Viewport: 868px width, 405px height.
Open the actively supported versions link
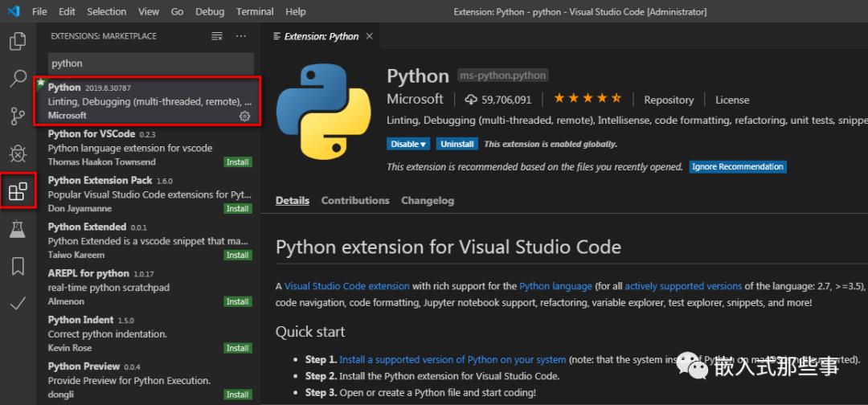coord(683,286)
